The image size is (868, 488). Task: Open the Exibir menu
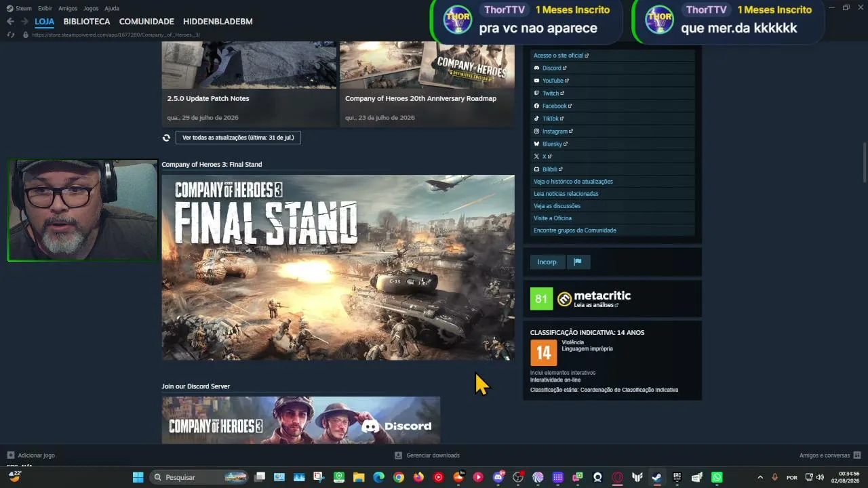[45, 8]
